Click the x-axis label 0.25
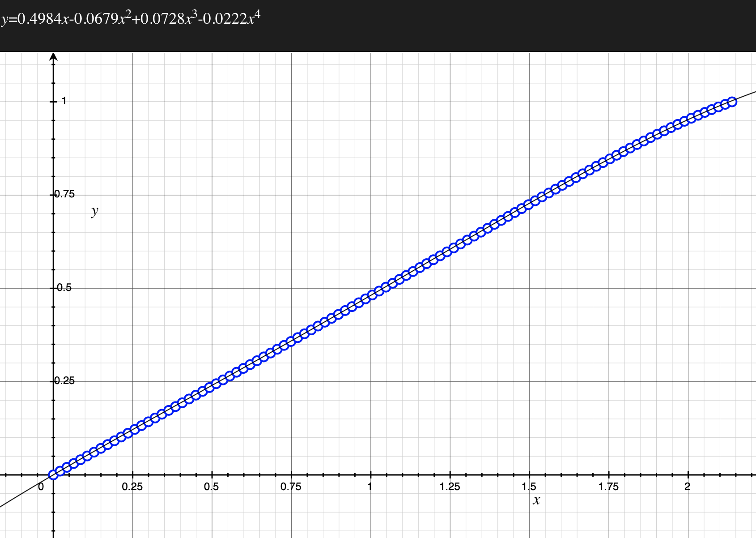The image size is (756, 538). point(132,487)
